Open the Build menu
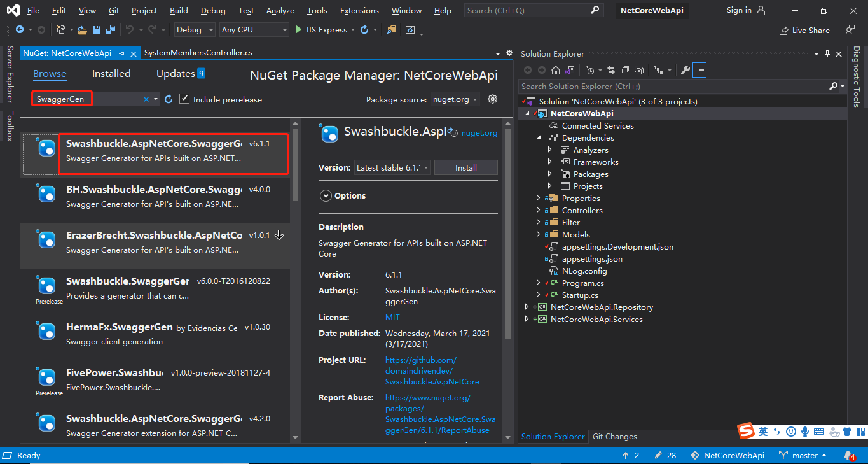This screenshot has width=868, height=464. coord(179,11)
